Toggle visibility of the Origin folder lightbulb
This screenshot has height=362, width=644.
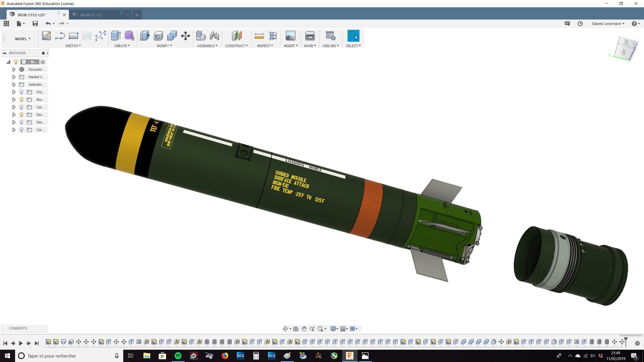click(21, 92)
